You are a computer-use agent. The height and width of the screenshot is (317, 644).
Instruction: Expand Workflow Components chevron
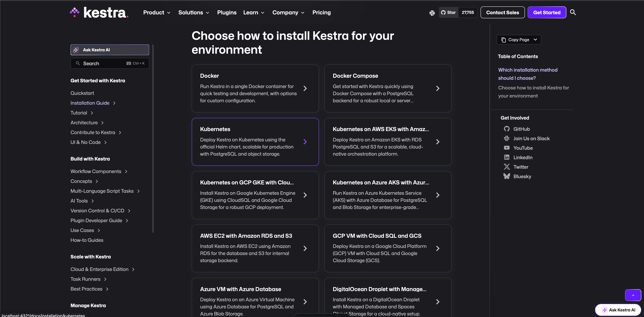[126, 171]
